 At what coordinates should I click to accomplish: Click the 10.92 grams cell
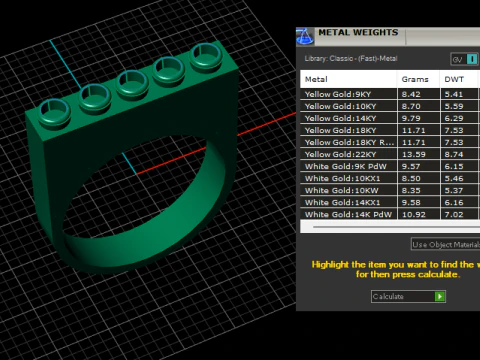click(x=418, y=214)
